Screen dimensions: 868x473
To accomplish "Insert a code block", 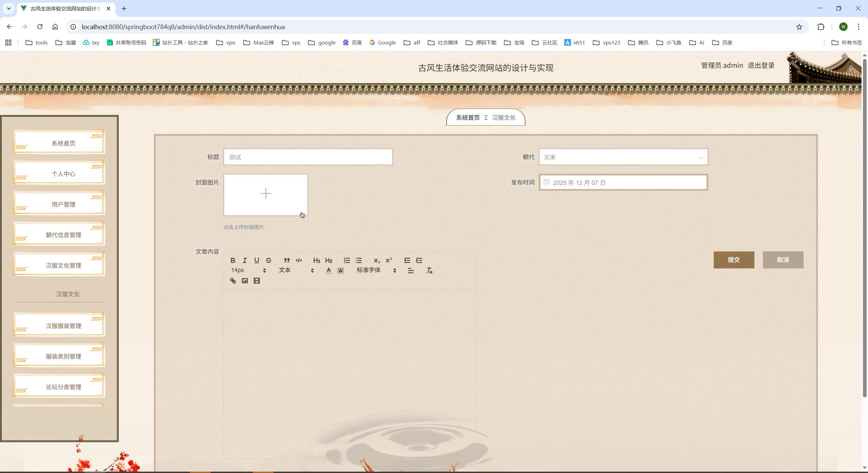I will tap(298, 260).
